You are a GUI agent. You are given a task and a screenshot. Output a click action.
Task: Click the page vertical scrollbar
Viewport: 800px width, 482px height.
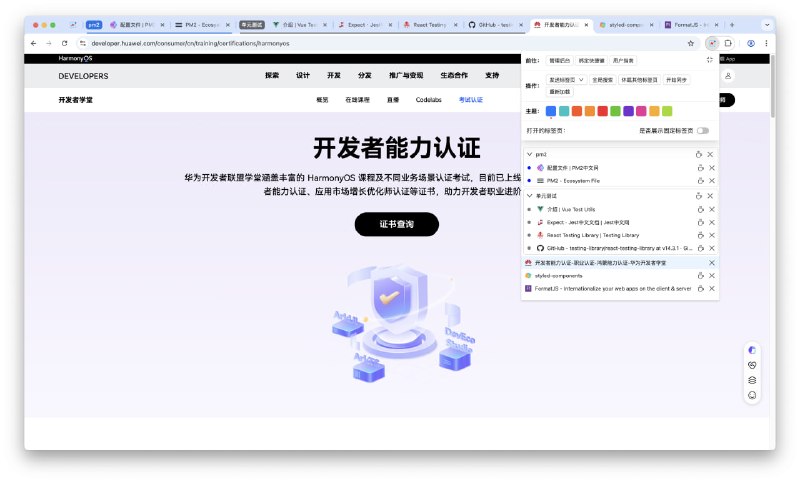pos(772,87)
